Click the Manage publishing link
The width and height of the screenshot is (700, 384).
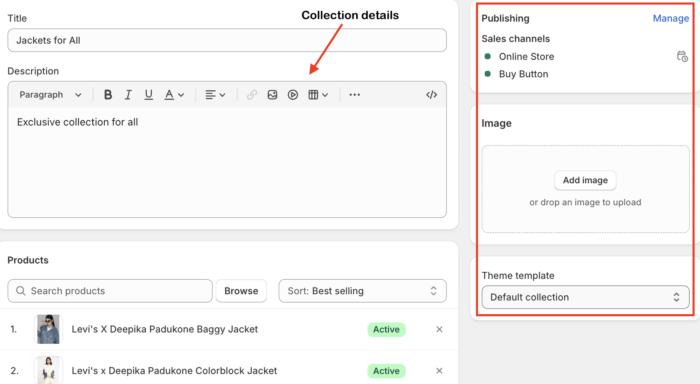671,18
